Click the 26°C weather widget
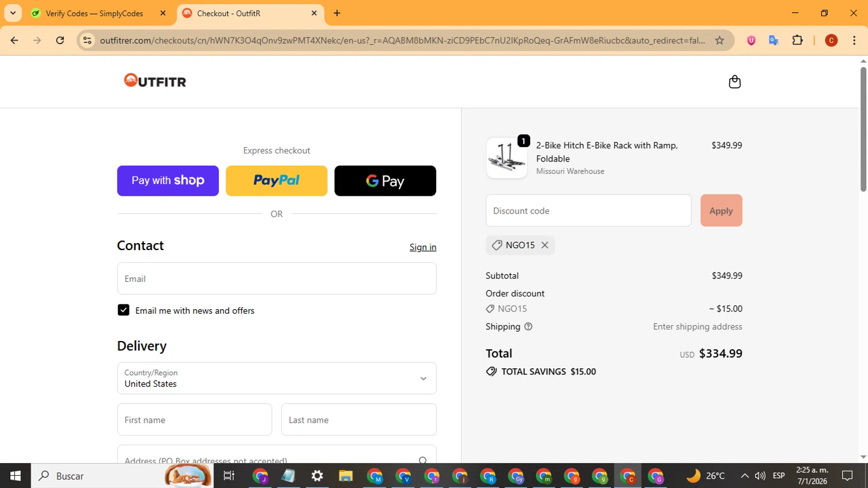Viewport: 868px width, 488px height. [705, 476]
